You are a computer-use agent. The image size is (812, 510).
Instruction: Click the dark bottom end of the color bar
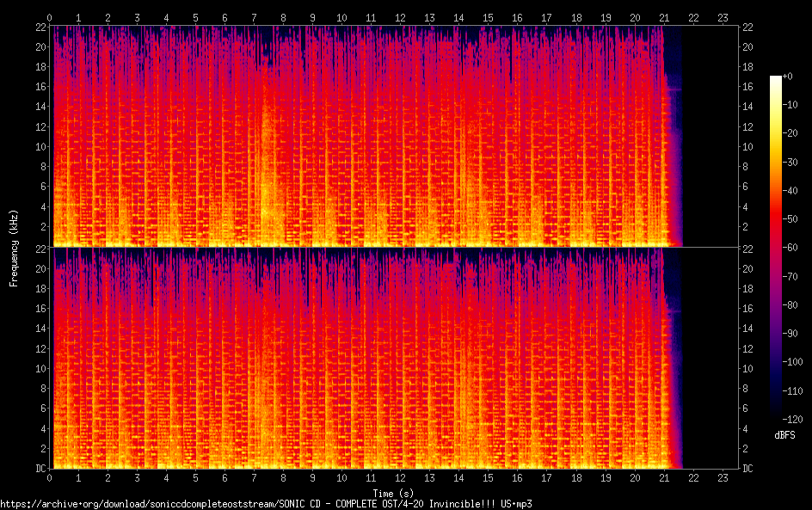776,417
